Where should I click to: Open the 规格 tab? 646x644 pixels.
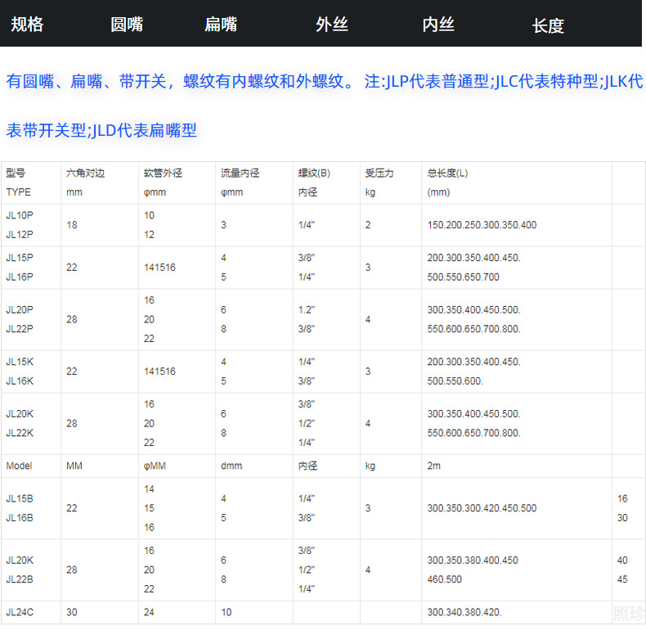(27, 25)
